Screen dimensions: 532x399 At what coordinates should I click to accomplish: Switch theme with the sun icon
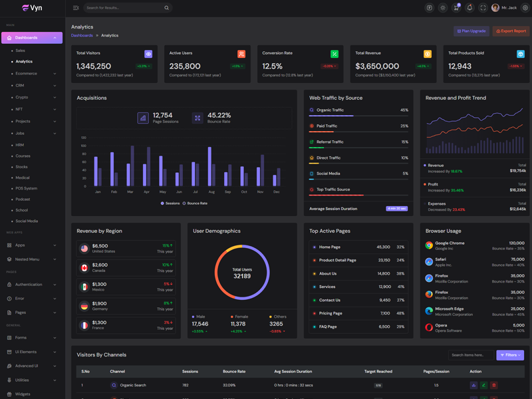443,8
